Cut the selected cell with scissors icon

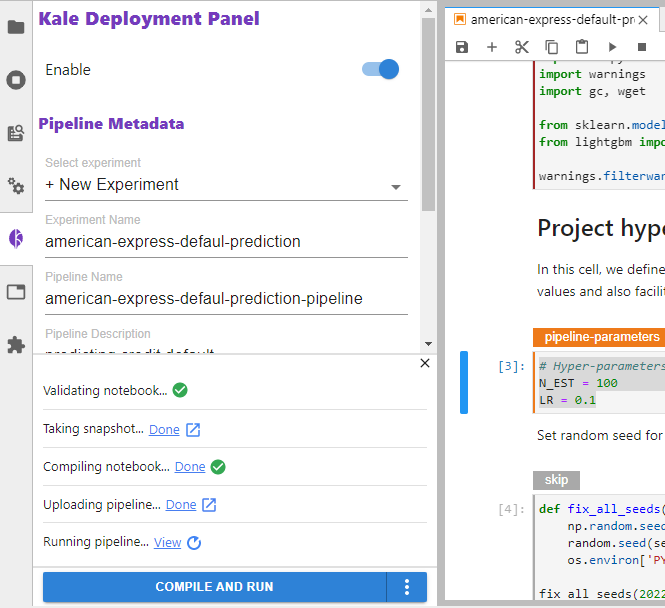(x=521, y=47)
